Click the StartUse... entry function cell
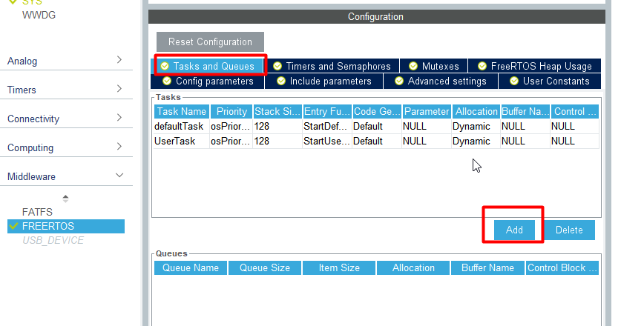The width and height of the screenshot is (644, 326). tap(327, 141)
